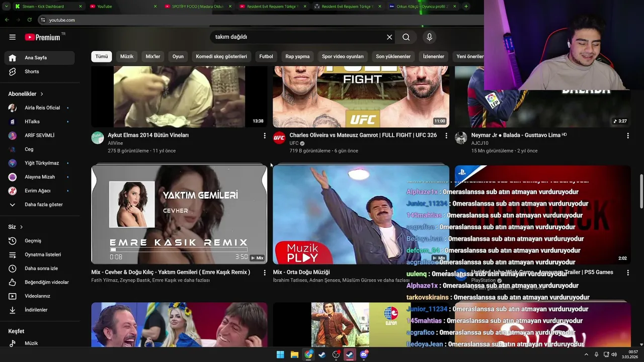Switch to Stream - Kick Dashboard tab
This screenshot has width=644, height=362.
pos(48,6)
